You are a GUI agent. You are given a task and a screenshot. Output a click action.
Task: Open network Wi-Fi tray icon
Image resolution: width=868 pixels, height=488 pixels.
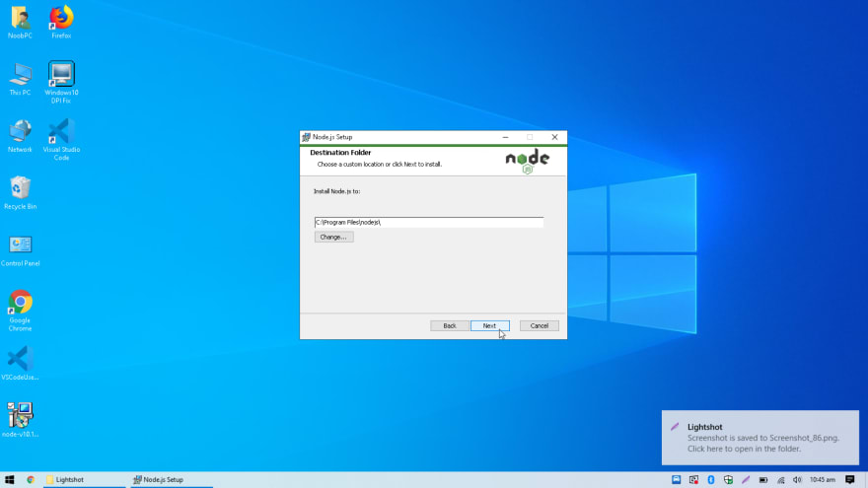(x=780, y=480)
